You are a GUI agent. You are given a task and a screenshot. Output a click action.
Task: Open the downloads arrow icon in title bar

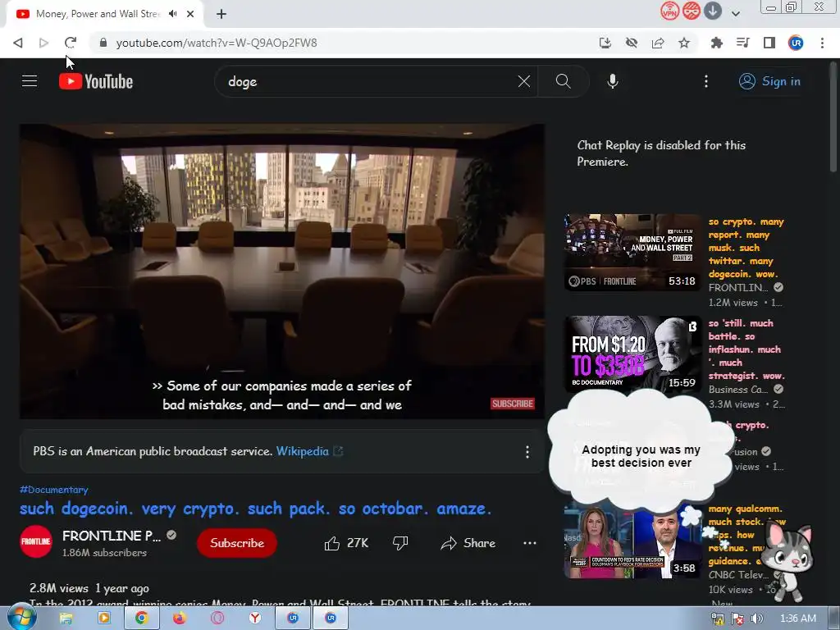(713, 11)
